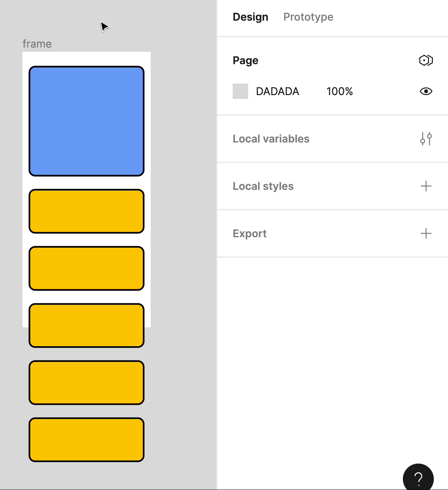Add an export setting with plus icon
The height and width of the screenshot is (490, 448).
[426, 233]
